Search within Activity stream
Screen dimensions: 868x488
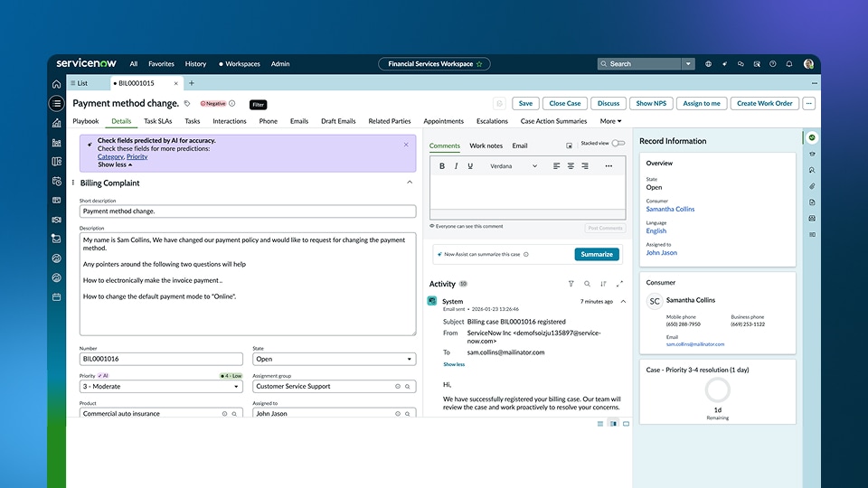coord(587,284)
